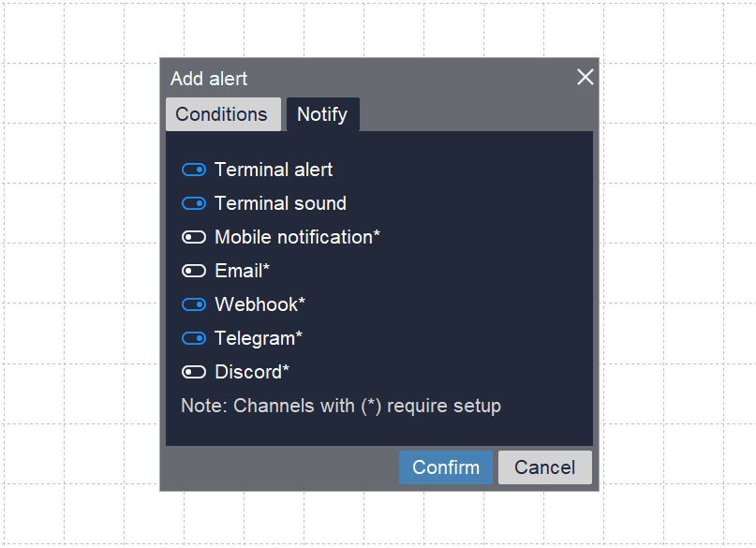
Task: Click the "Webhook*" label text
Action: tap(259, 304)
